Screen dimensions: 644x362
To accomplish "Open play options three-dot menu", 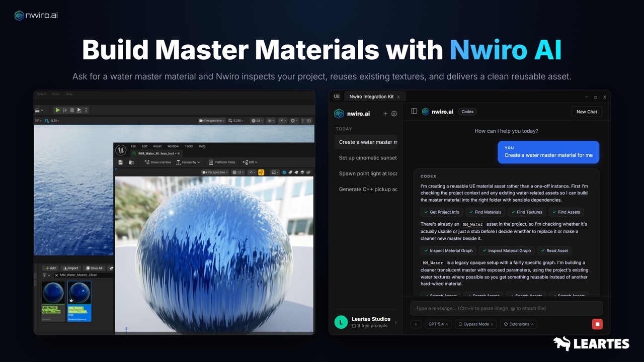I will pyautogui.click(x=86, y=110).
